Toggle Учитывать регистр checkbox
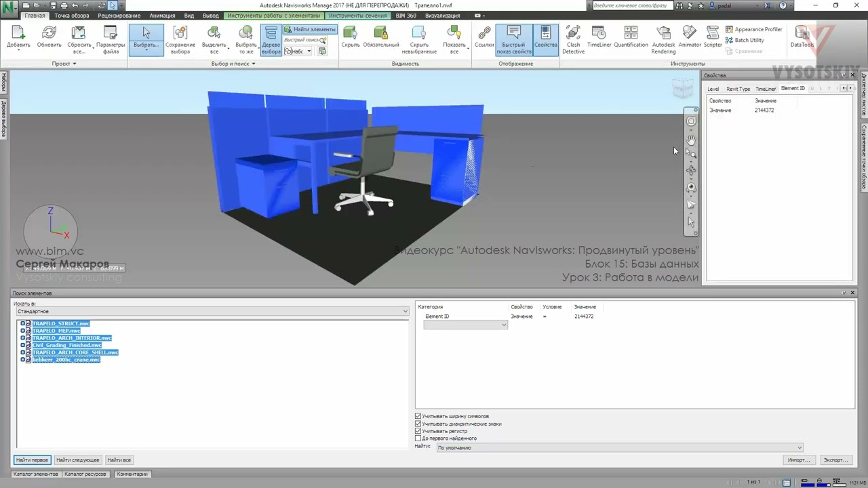Image resolution: width=868 pixels, height=488 pixels. point(418,431)
